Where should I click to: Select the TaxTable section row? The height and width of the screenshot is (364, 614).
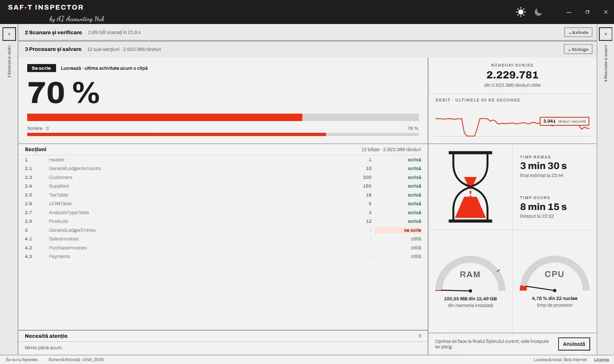(223, 195)
